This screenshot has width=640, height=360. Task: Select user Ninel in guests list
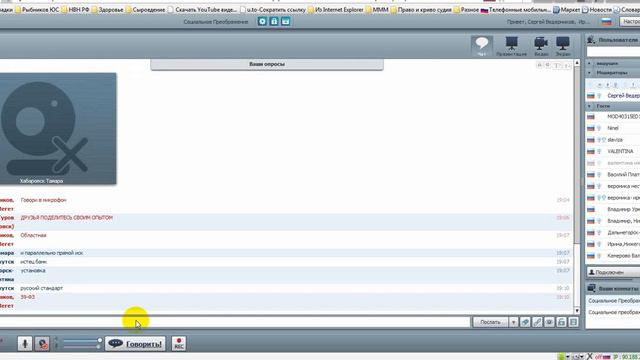tap(613, 128)
